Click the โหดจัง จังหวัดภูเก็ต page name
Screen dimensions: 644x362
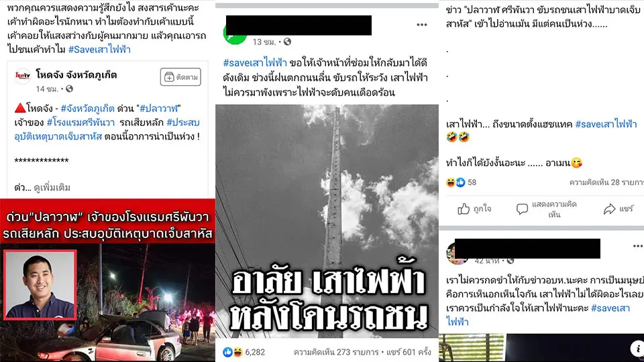tap(76, 74)
